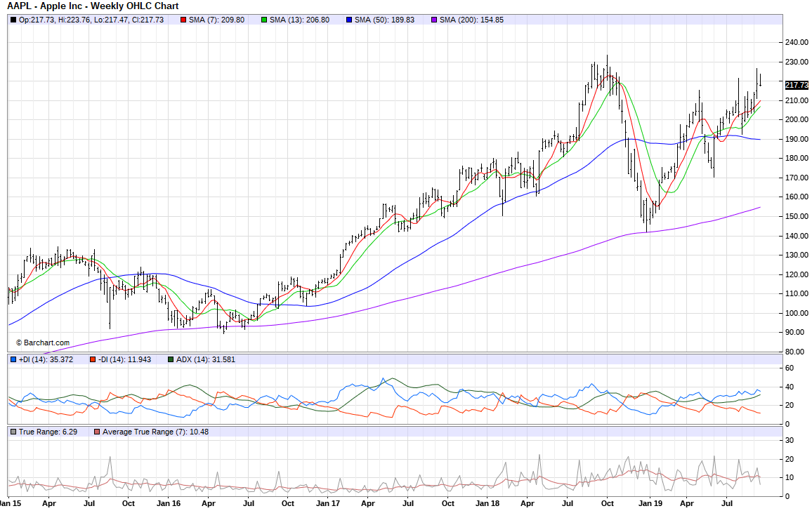812x525 pixels.
Task: Click the red SMA (7) legend swatch
Action: tap(184, 20)
